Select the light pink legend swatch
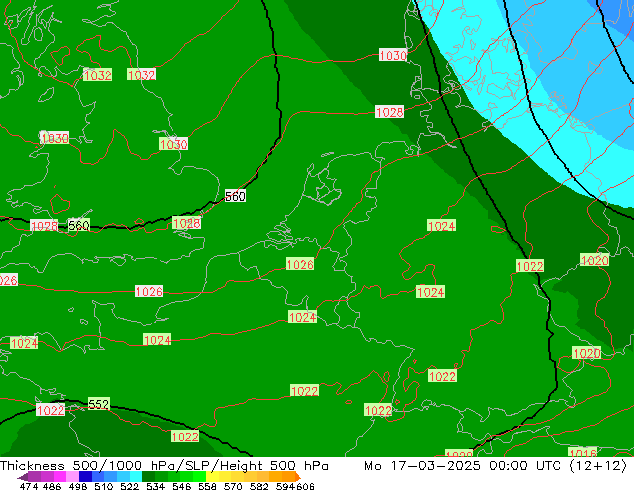 coord(72,476)
